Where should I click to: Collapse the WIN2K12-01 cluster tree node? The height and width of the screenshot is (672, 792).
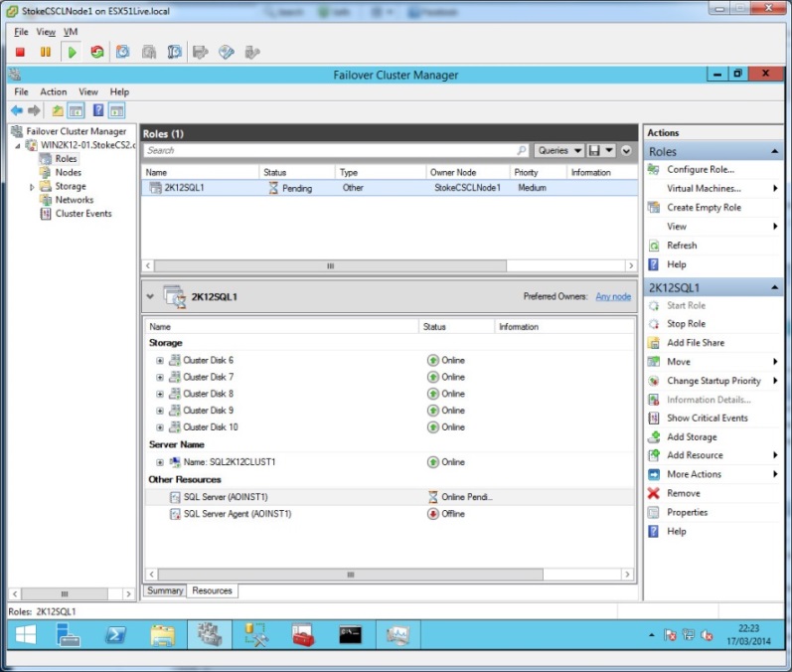point(18,145)
